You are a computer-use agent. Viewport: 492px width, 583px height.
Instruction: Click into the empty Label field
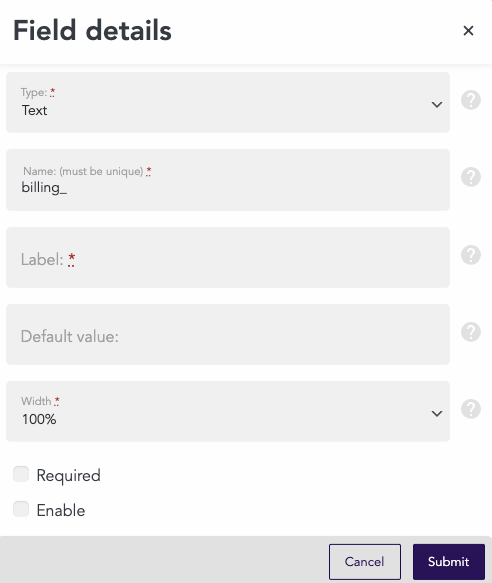tap(228, 257)
